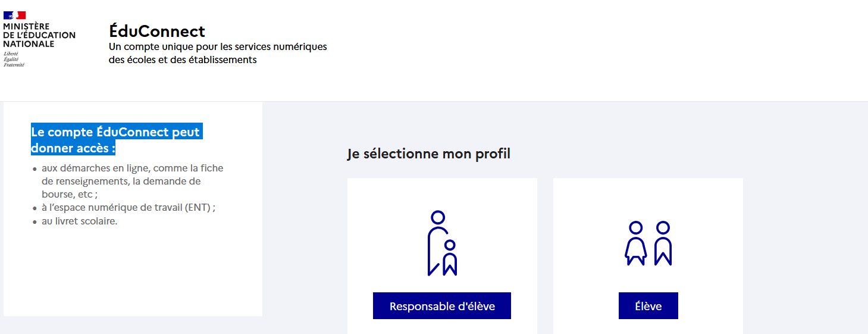The image size is (868, 334).
Task: Click the ÉduConnect title in the header
Action: tap(157, 31)
